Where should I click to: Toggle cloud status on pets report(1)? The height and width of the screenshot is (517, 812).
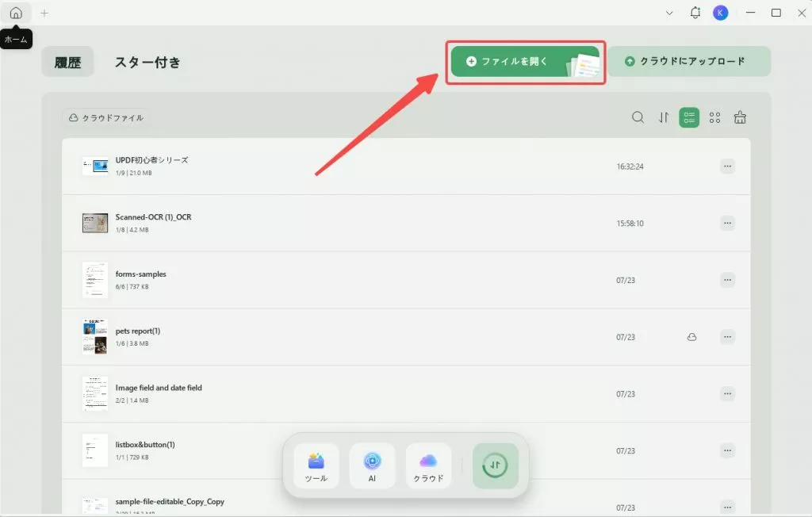click(691, 336)
